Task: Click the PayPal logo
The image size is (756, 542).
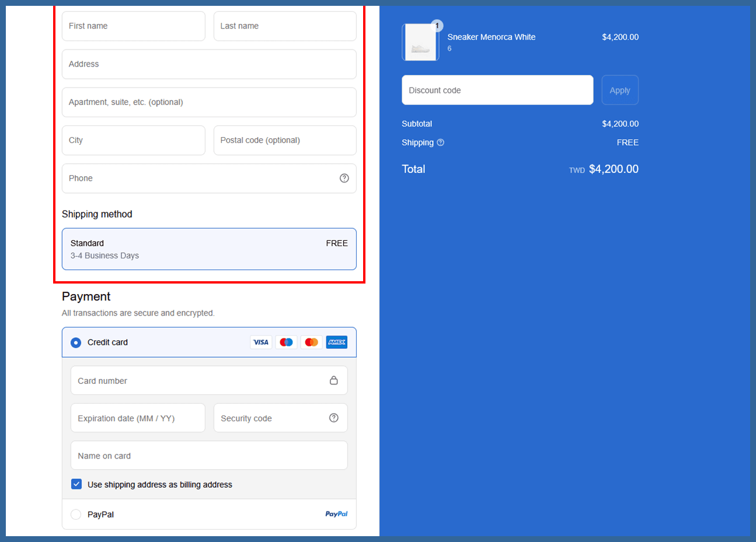Action: tap(336, 514)
